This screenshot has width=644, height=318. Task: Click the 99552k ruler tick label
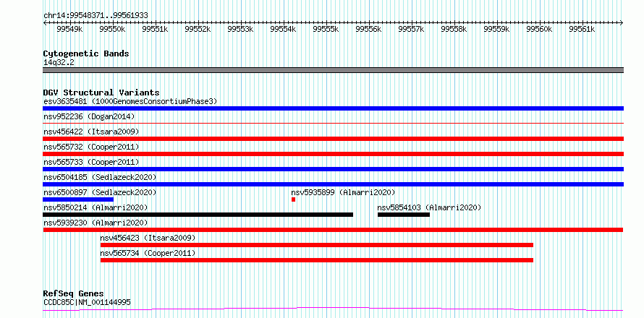tap(198, 29)
